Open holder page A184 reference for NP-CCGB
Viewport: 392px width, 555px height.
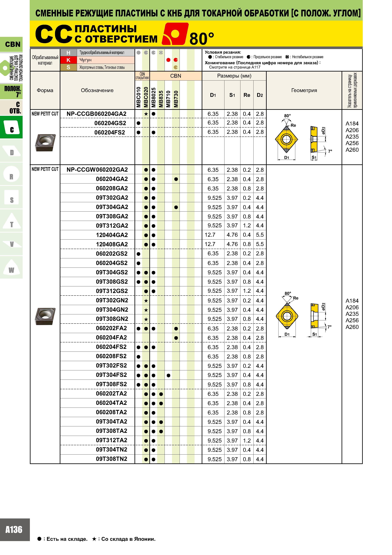(x=352, y=124)
